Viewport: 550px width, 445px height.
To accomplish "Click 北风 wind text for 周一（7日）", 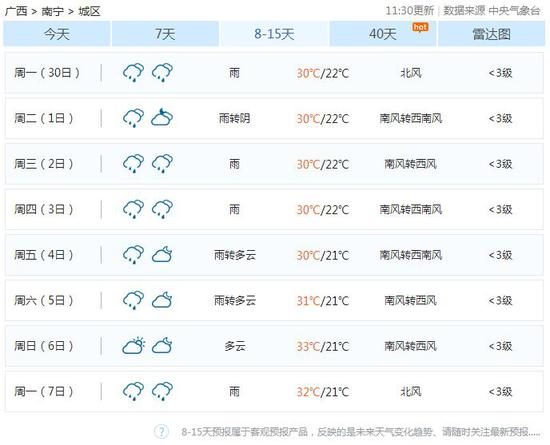I will tap(411, 391).
